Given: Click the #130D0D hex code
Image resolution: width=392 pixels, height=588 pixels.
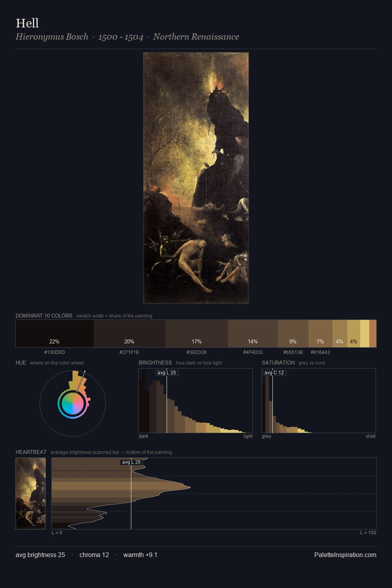Looking at the screenshot, I should pos(54,352).
